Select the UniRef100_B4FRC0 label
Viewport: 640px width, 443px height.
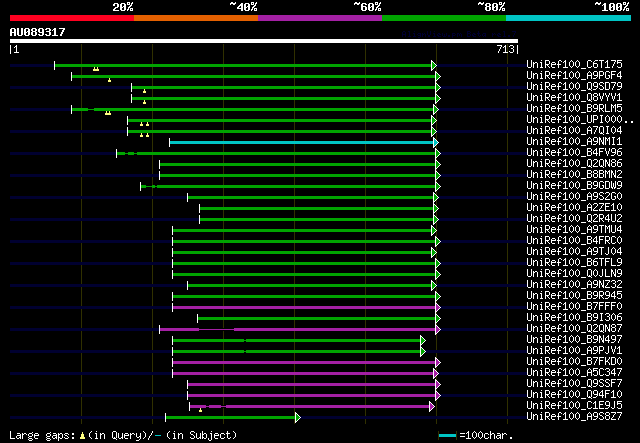pyautogui.click(x=574, y=240)
